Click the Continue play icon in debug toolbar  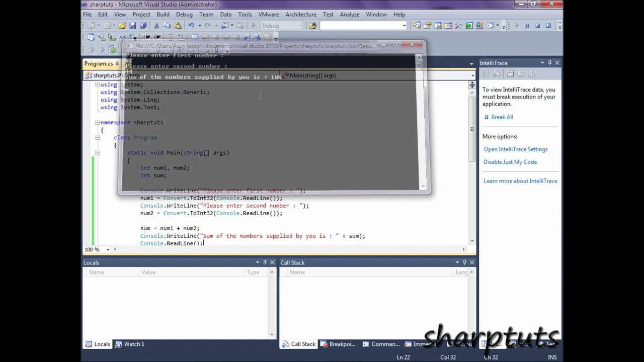pos(516,26)
